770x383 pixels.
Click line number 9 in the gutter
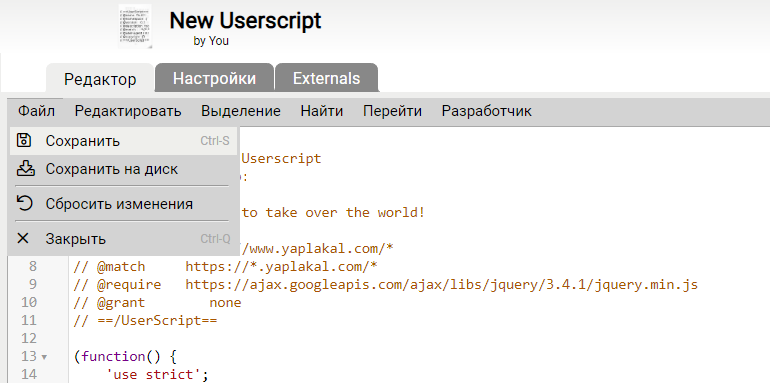click(x=32, y=285)
